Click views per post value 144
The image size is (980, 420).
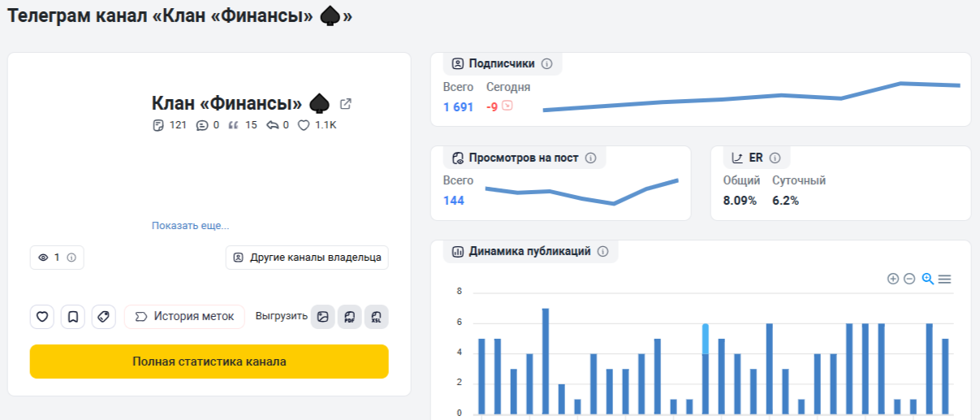coord(454,201)
